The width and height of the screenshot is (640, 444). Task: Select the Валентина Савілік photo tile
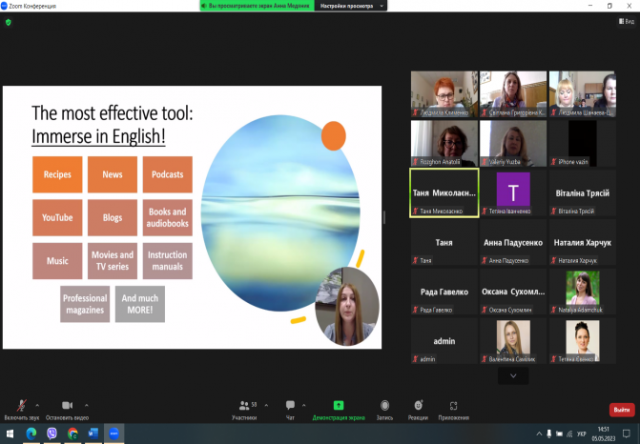pyautogui.click(x=513, y=341)
